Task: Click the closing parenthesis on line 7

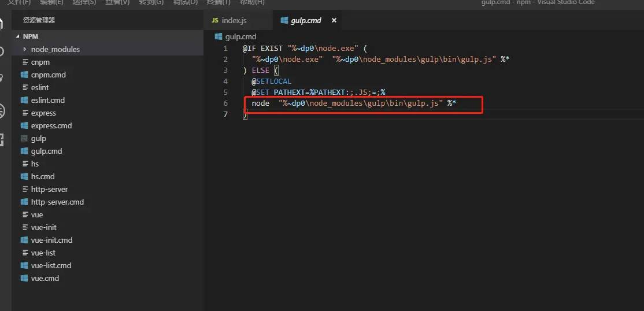Action: pyautogui.click(x=245, y=114)
